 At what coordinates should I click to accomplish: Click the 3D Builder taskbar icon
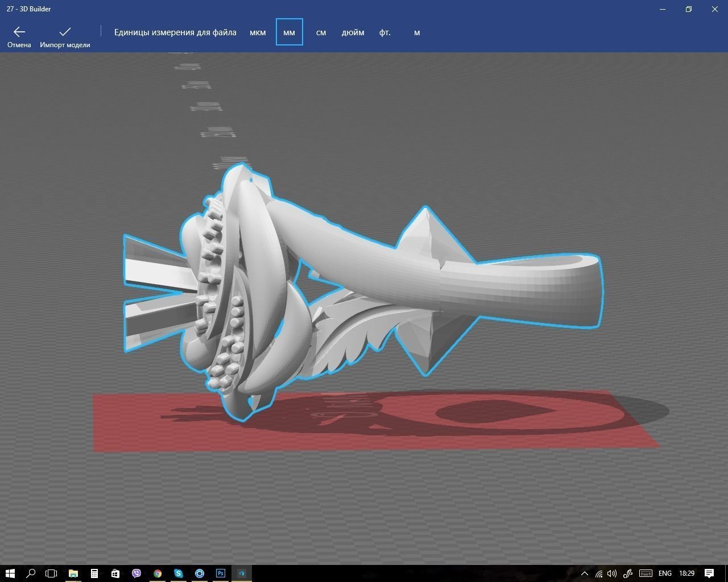[241, 573]
